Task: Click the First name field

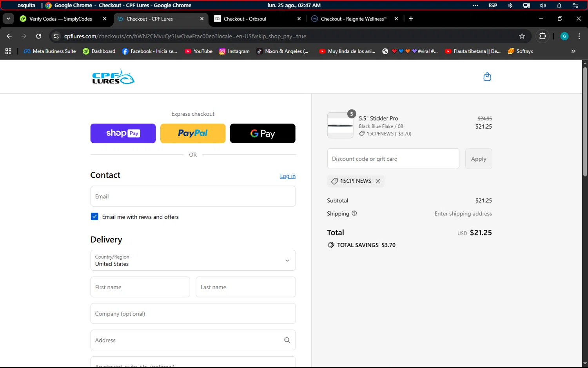Action: coord(140,287)
